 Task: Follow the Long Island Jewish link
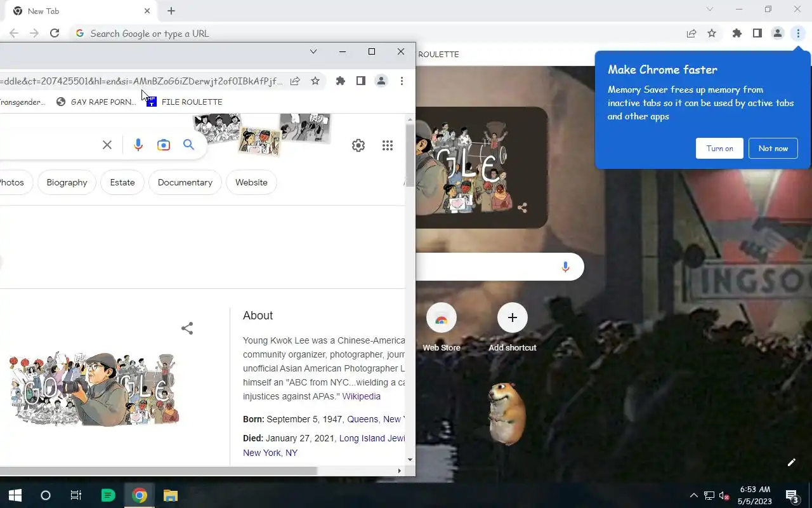372,438
